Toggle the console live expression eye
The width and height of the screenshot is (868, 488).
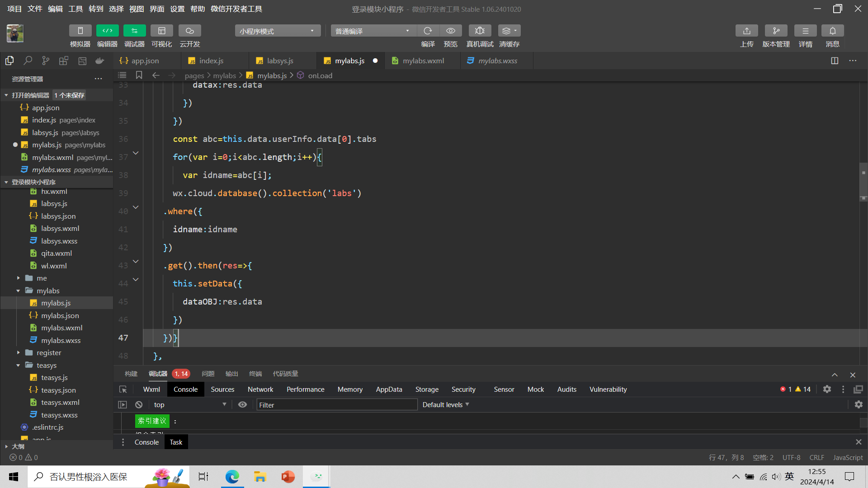[x=242, y=404]
